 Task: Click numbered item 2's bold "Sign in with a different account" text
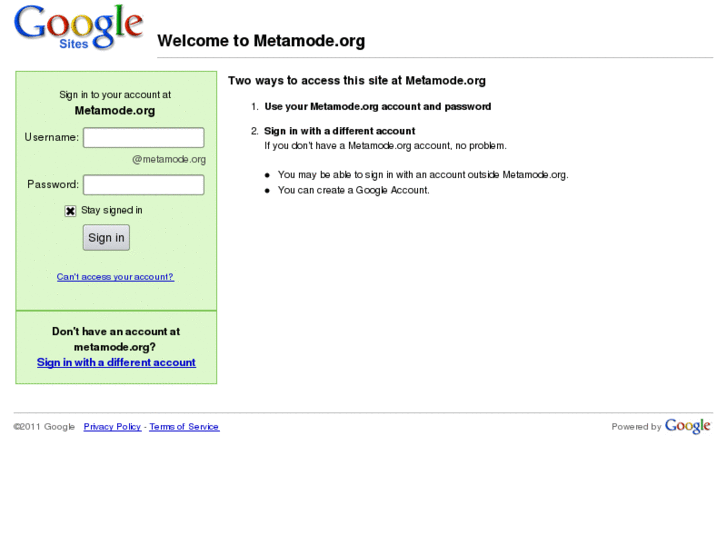pyautogui.click(x=339, y=131)
